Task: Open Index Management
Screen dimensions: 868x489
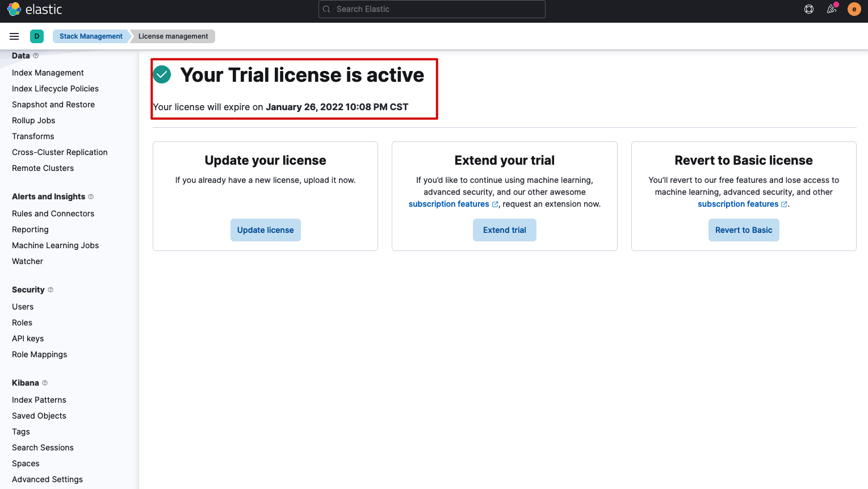Action: [48, 73]
